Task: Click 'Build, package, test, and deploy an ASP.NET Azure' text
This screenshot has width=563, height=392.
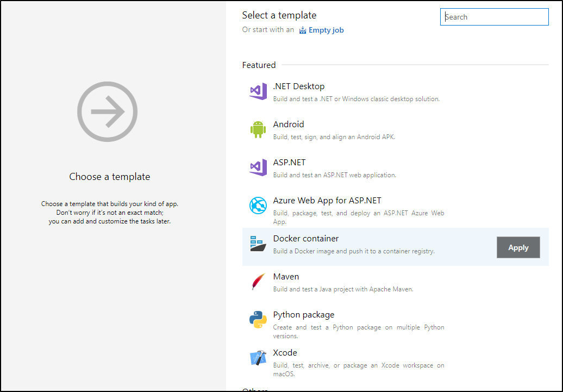Action: point(359,217)
